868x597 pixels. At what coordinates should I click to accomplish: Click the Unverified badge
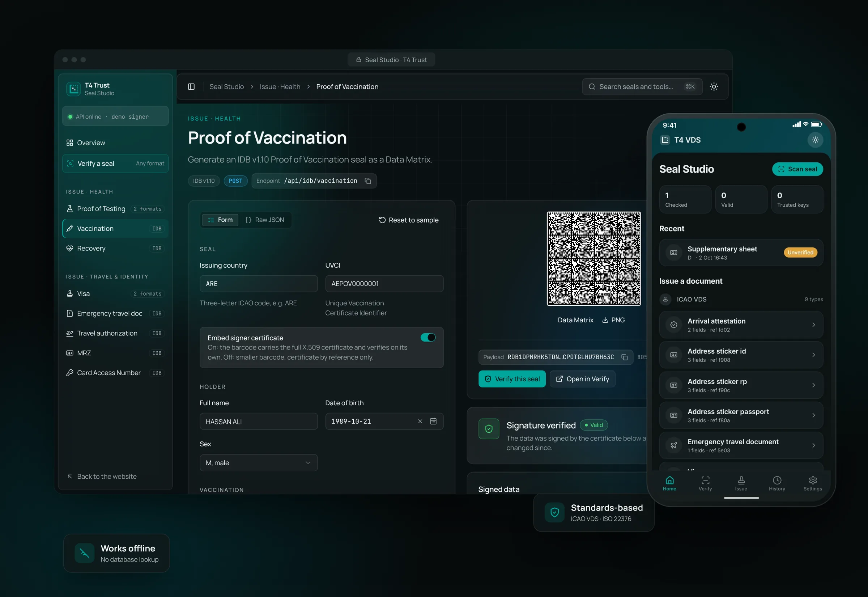click(x=800, y=253)
